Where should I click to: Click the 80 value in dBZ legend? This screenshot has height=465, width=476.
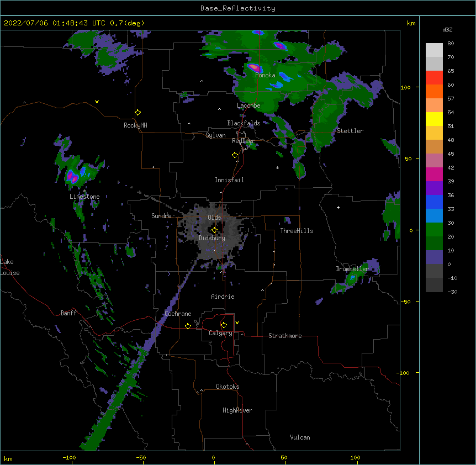(x=451, y=44)
